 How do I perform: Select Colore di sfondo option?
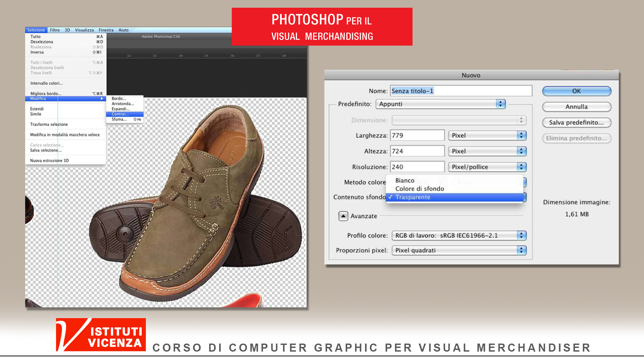pos(454,189)
